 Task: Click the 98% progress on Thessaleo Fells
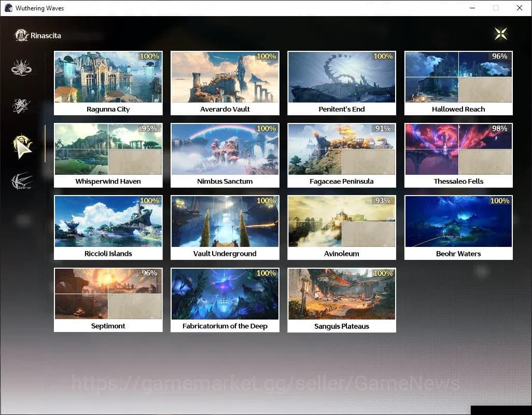coord(500,129)
